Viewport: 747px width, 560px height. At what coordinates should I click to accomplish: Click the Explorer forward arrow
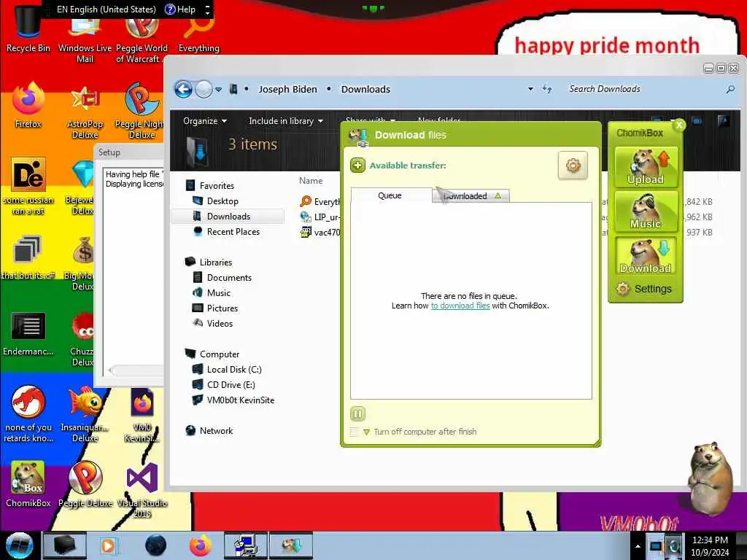tap(204, 89)
